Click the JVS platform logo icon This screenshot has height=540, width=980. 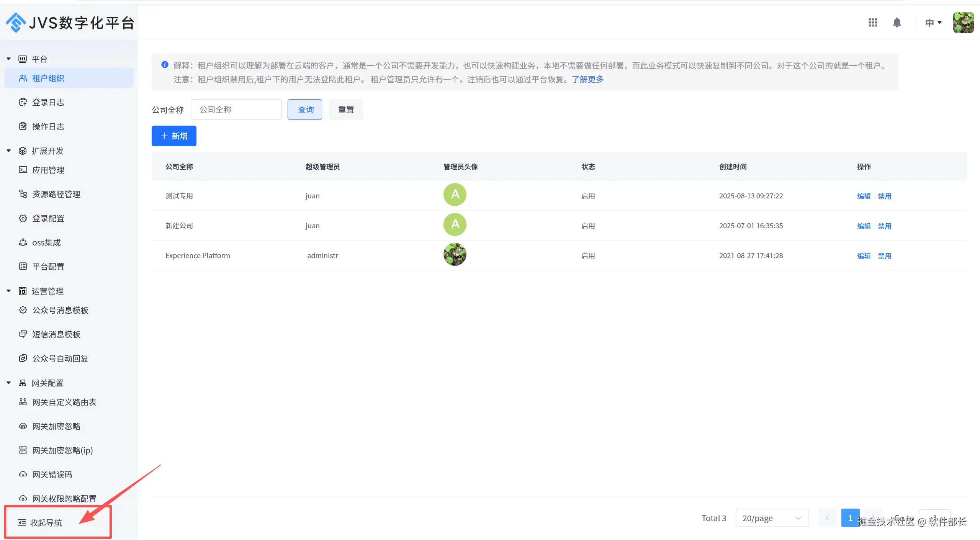click(x=16, y=23)
